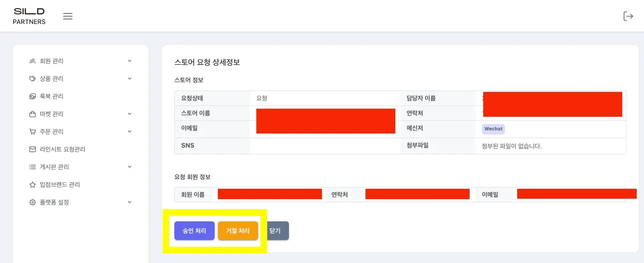Expand the 게시판 관리 chevron

(x=130, y=167)
